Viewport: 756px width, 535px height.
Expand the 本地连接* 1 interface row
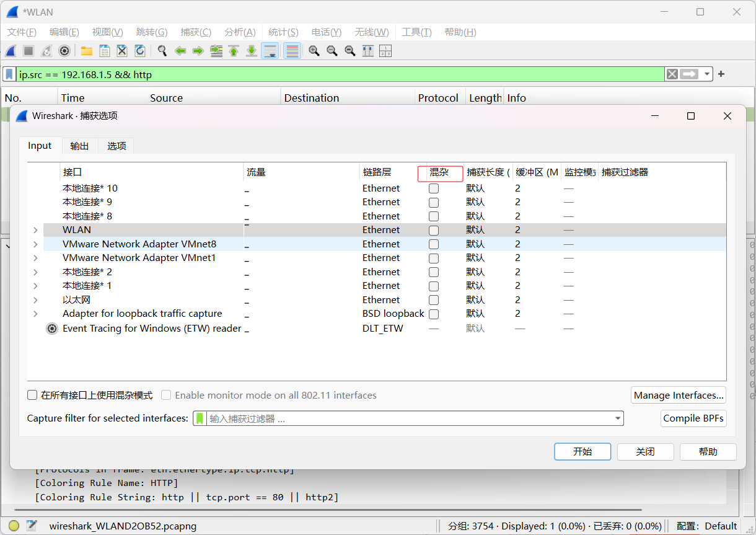pyautogui.click(x=35, y=286)
